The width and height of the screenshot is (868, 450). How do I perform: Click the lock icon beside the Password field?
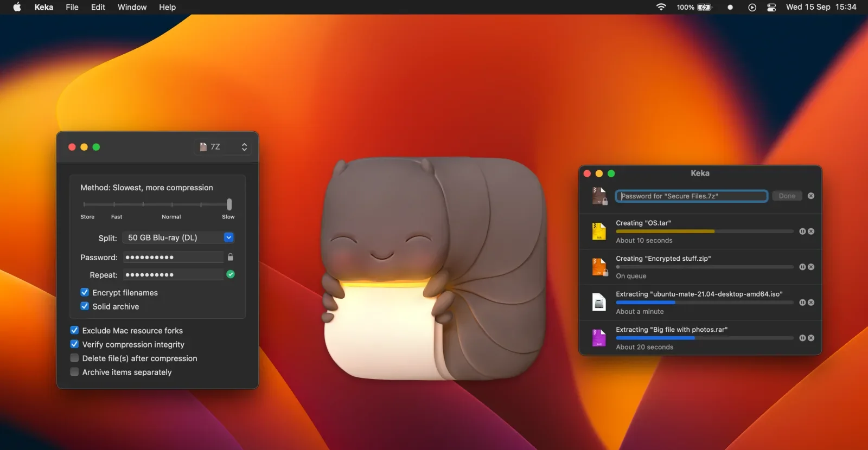point(231,257)
